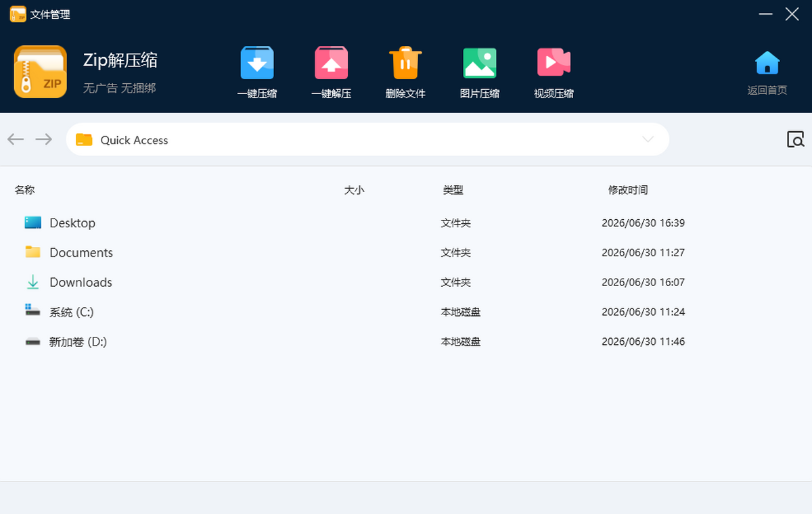This screenshot has width=812, height=514.
Task: Go forward with the right arrow
Action: click(44, 139)
